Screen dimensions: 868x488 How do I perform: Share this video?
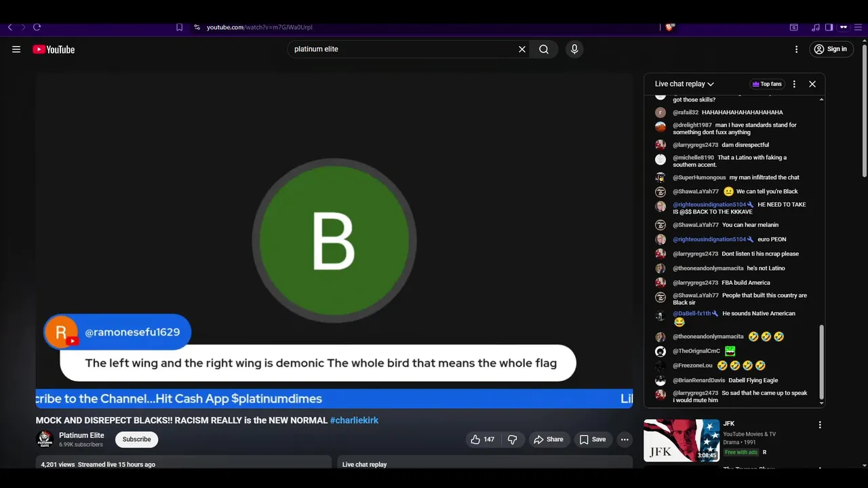coord(548,439)
